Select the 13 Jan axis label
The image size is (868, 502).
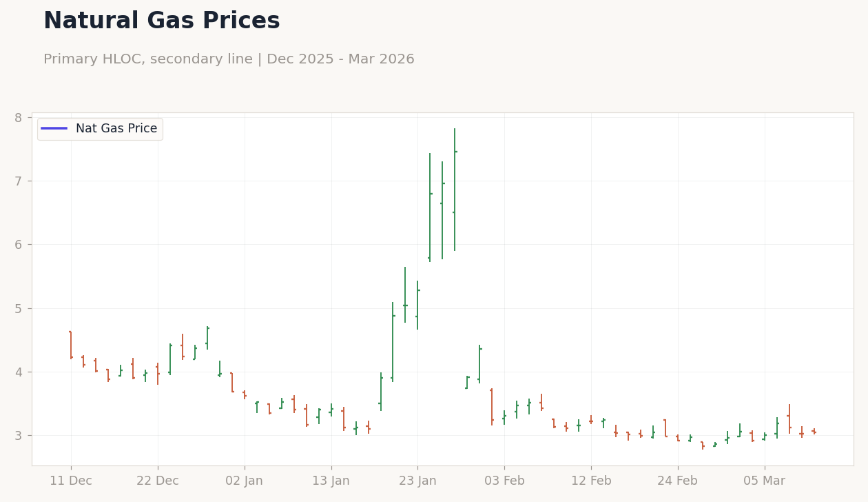click(x=331, y=481)
